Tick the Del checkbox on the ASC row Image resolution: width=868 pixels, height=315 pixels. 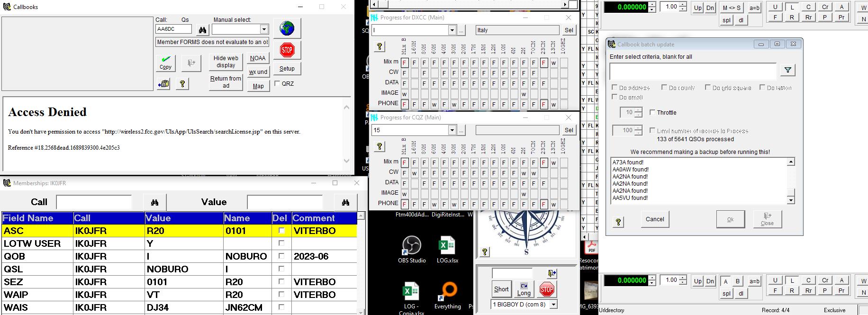(x=281, y=230)
